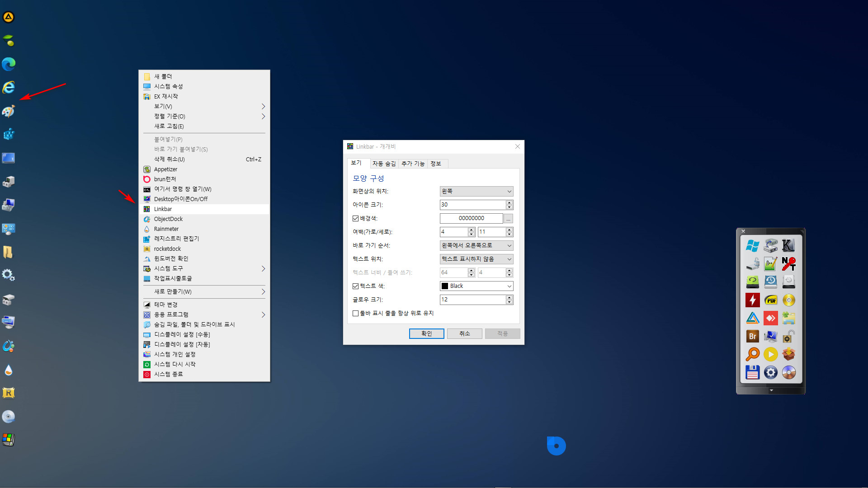Viewport: 868px width, 488px height.
Task: Decrease 글로우 크기 with down stepper
Action: tap(509, 302)
